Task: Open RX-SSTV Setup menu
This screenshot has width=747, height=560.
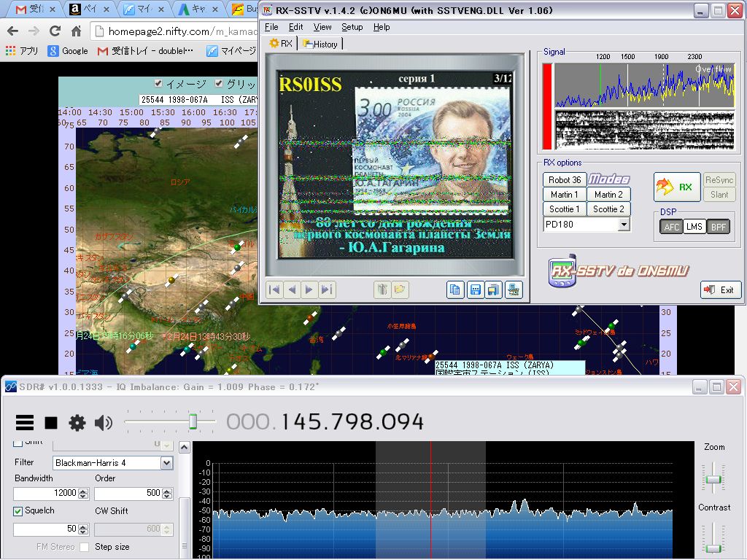Action: (x=352, y=27)
